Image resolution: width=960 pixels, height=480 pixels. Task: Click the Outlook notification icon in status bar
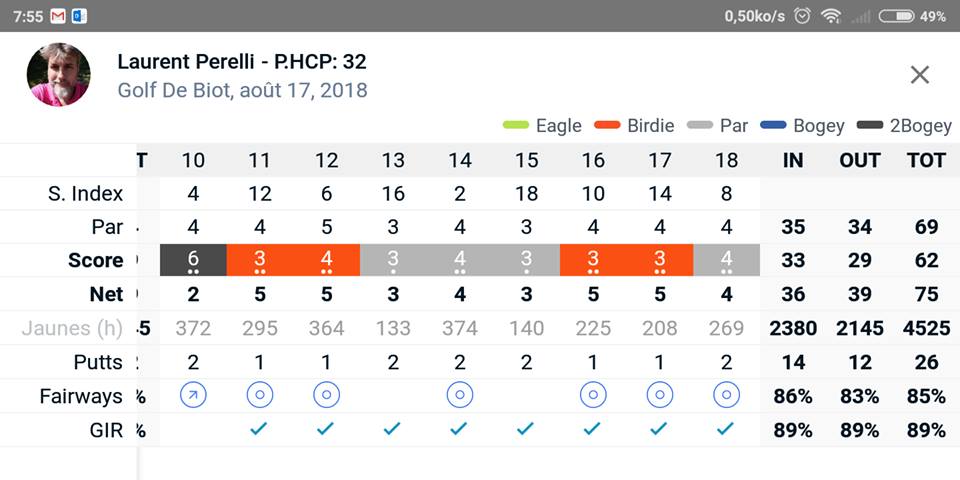tap(80, 16)
